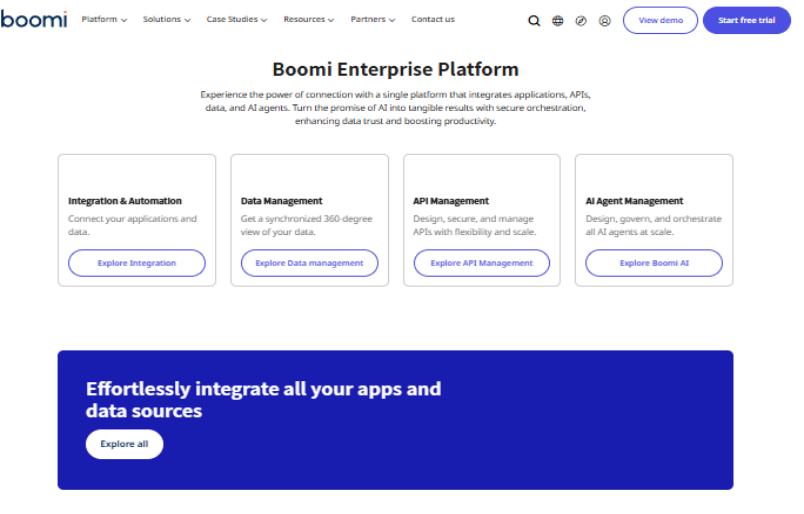Expand the Solutions dropdown menu

pos(166,19)
